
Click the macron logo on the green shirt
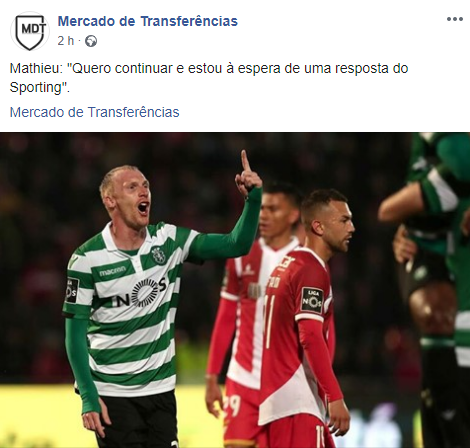tap(112, 271)
